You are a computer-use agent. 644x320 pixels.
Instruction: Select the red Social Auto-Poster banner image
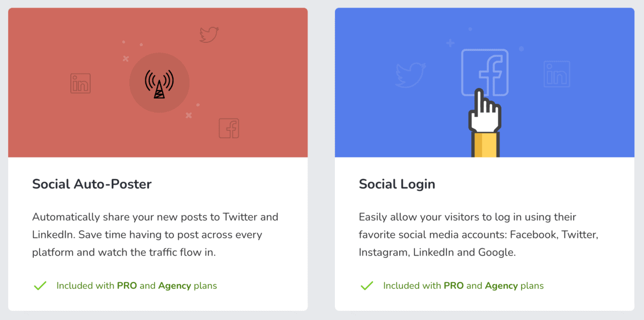coord(158,83)
